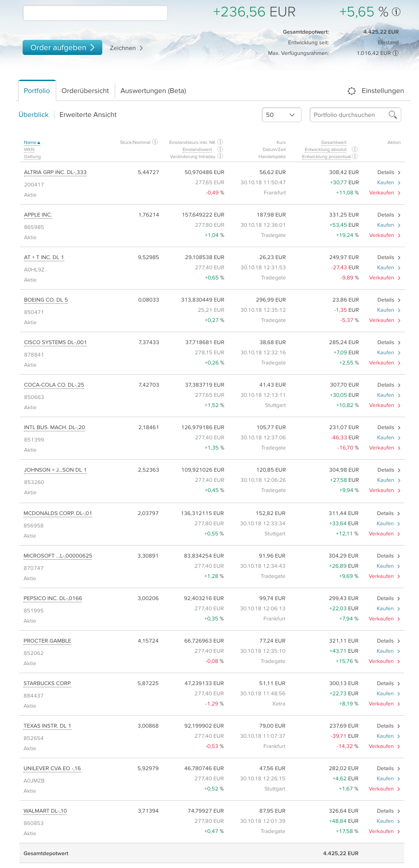The height and width of the screenshot is (868, 419).
Task: Click the portfolio search magnifier icon
Action: (x=392, y=115)
